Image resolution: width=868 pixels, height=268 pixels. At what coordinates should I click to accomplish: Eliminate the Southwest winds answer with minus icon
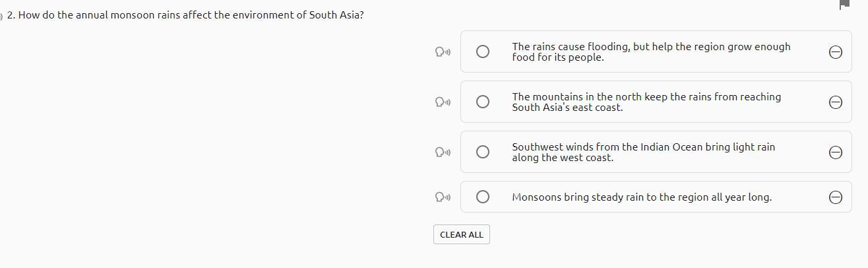835,152
